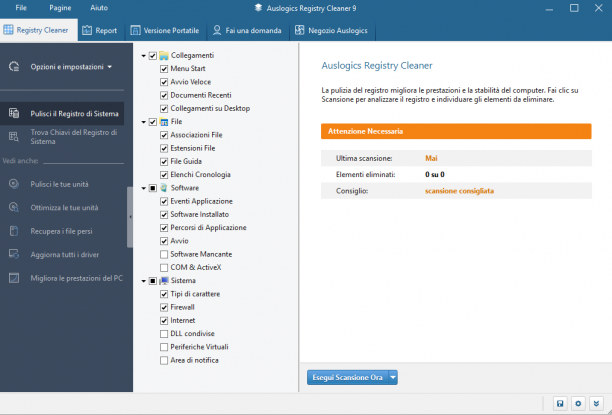The image size is (612, 415).
Task: Select Ottimizza le tue unità icon
Action: pyautogui.click(x=14, y=207)
